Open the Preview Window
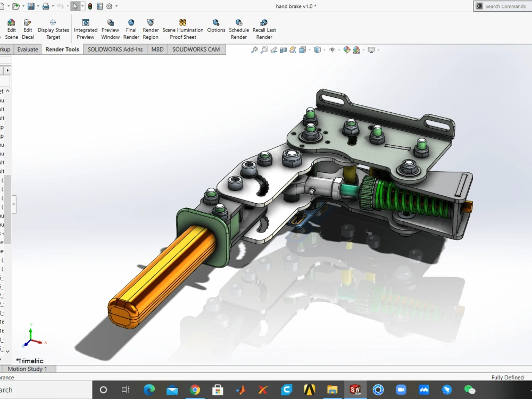The width and height of the screenshot is (532, 399). click(110, 29)
